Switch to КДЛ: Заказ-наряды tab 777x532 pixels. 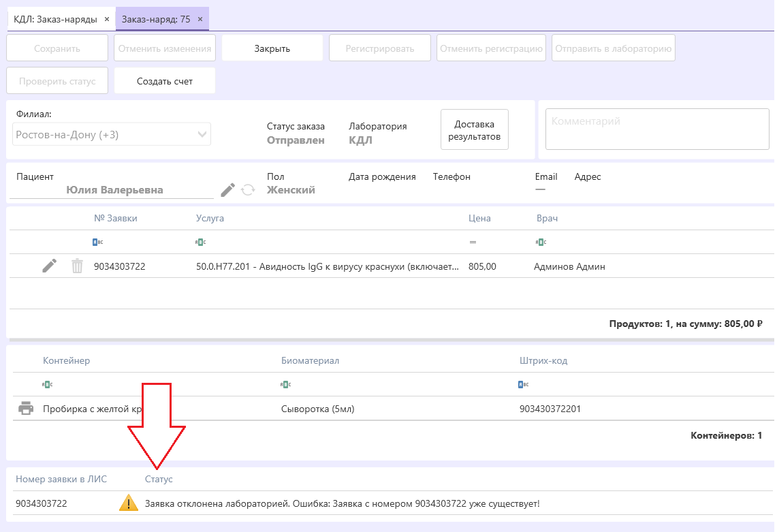coord(55,19)
